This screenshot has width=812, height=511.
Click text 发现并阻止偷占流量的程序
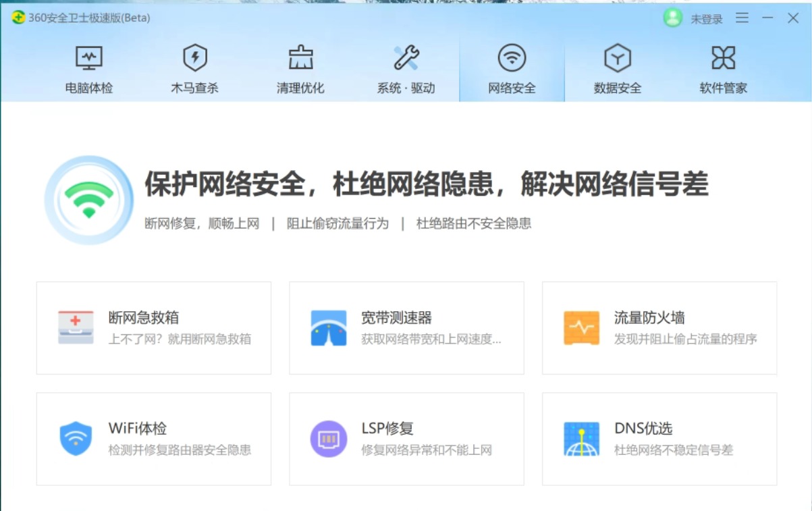[x=686, y=339]
